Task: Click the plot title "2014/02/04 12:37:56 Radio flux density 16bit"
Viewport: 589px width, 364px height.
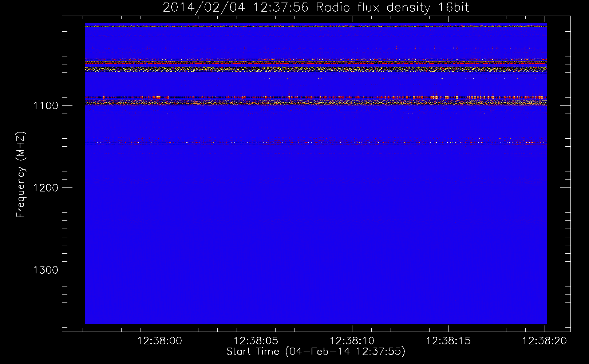Action: pos(316,7)
